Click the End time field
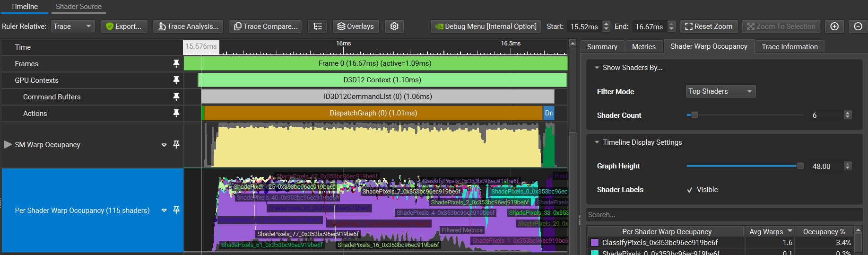Screen dimensions: 868x255 (650, 26)
